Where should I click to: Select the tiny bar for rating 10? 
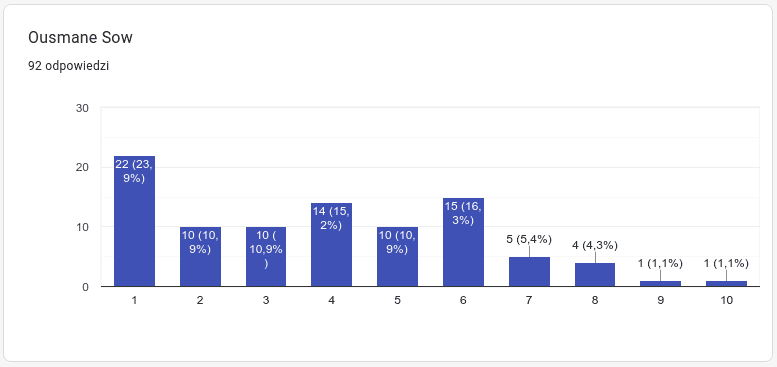pos(726,283)
